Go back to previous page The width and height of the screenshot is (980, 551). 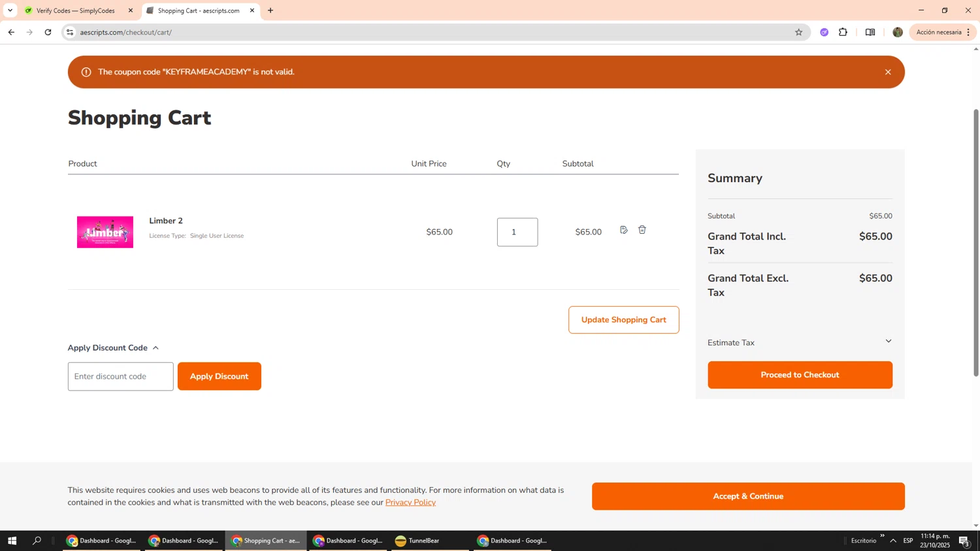(11, 32)
